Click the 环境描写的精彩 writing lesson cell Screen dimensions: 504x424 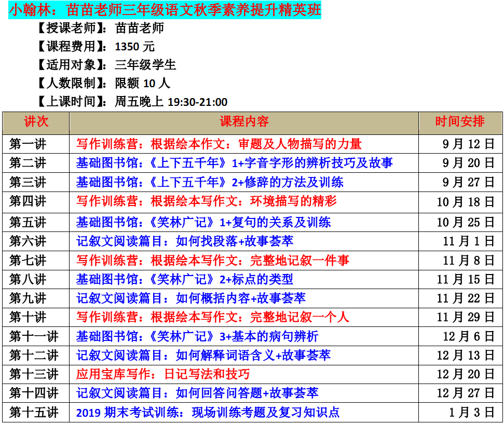point(206,201)
